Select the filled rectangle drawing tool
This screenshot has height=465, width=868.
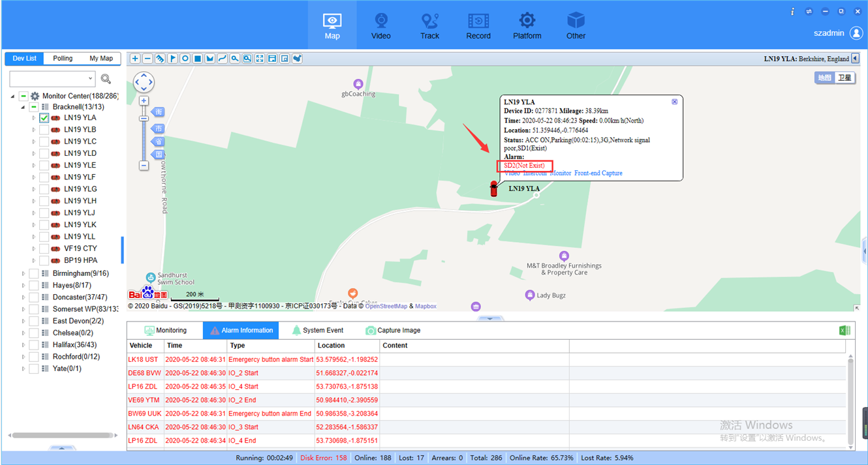coord(198,59)
